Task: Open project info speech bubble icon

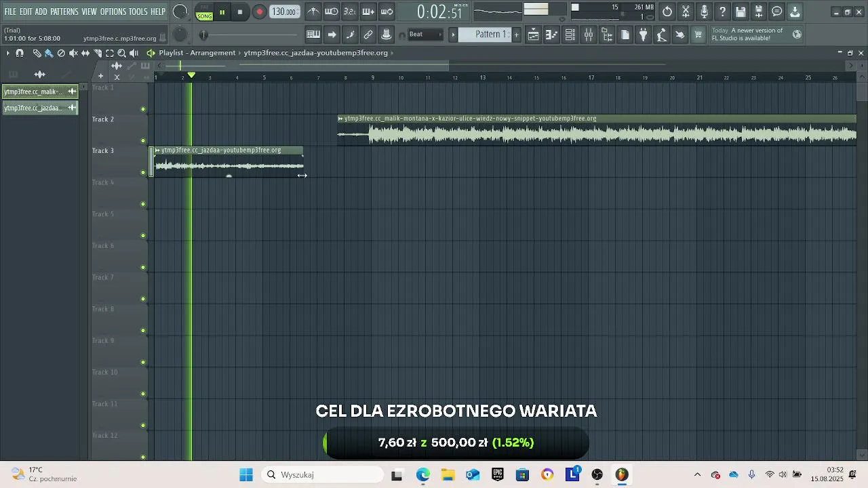Action: coord(777,12)
